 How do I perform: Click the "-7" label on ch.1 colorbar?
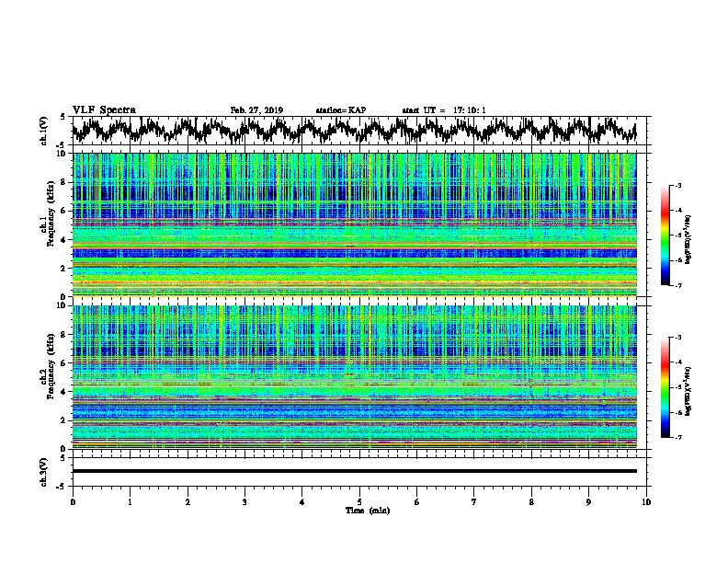point(677,285)
